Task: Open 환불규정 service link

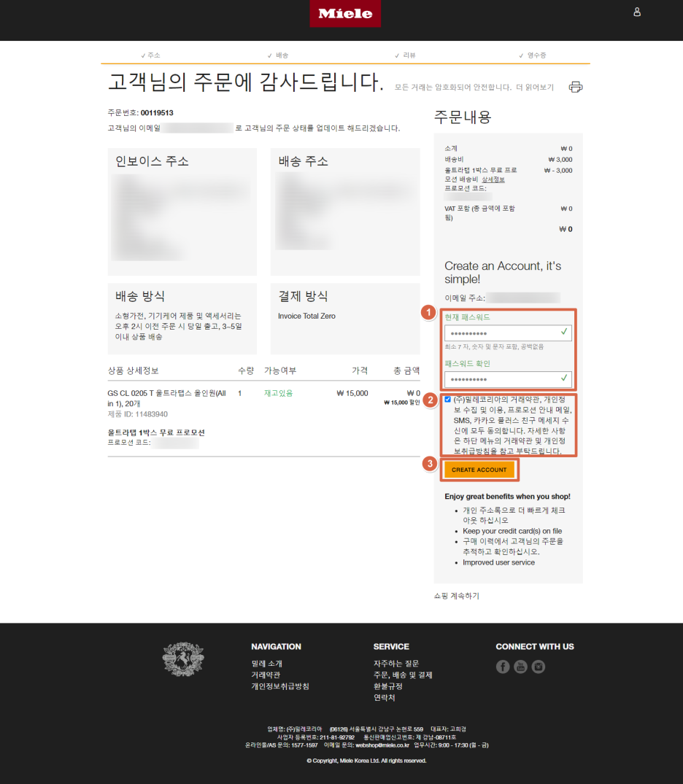Action: [387, 686]
